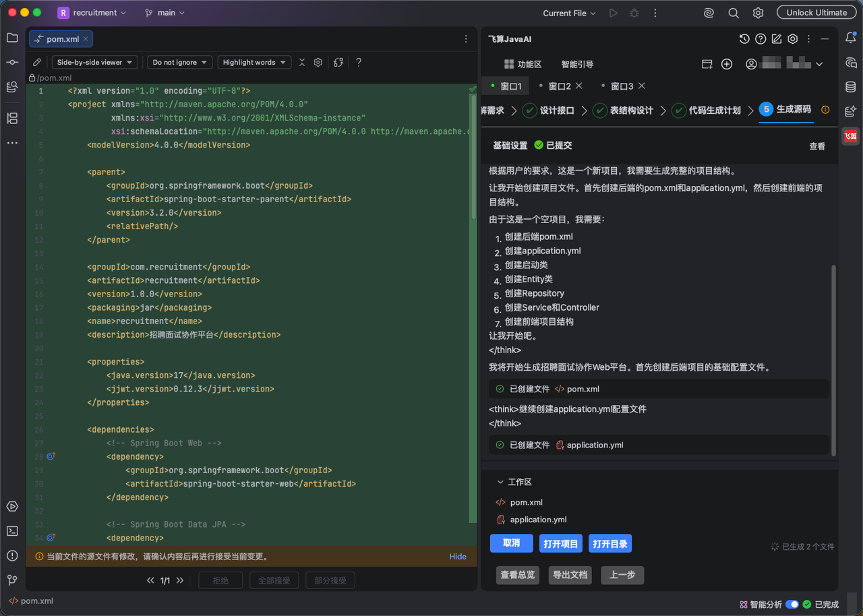Viewport: 863px width, 616px height.
Task: Click the Hide link in warning banner
Action: pos(458,557)
